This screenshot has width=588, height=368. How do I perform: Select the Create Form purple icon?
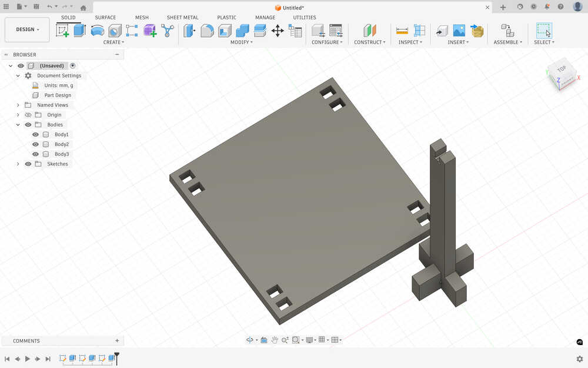point(149,31)
